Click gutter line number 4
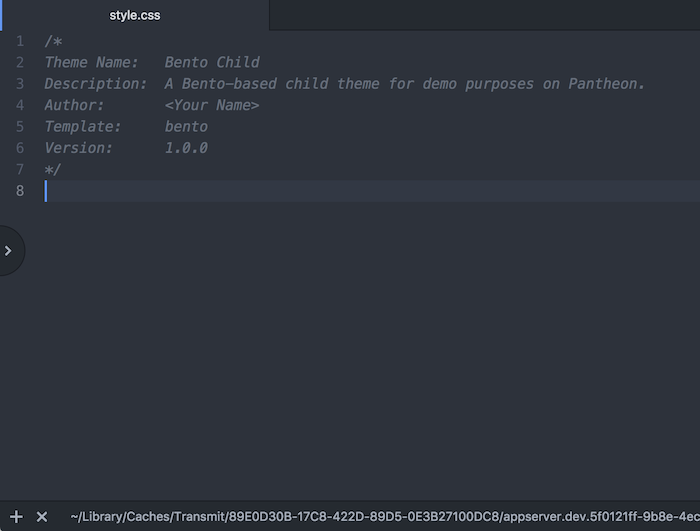 pyautogui.click(x=20, y=105)
